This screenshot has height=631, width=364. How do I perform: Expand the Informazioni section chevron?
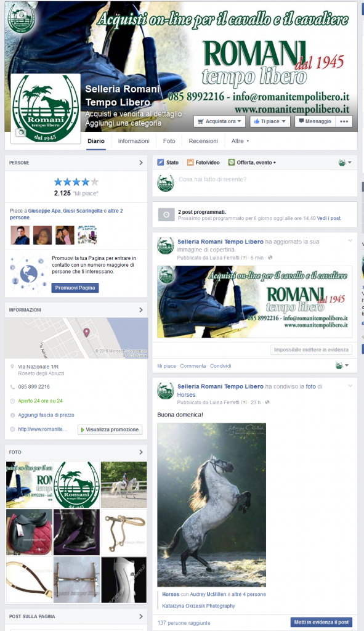point(141,310)
